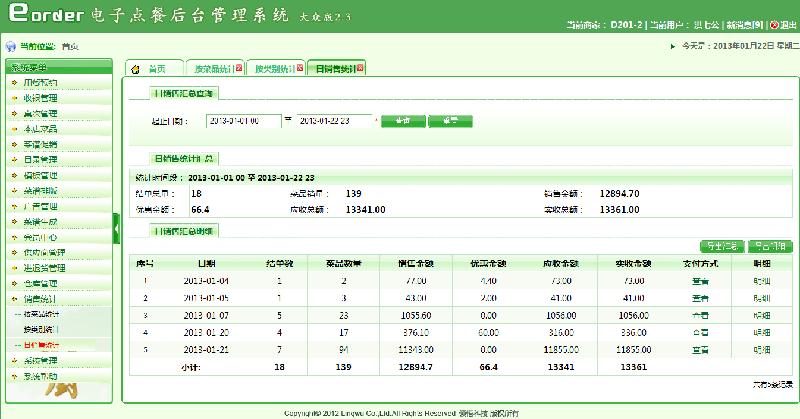Click the 导出明细 export button
Screen dimensions: 800x419
click(x=770, y=247)
